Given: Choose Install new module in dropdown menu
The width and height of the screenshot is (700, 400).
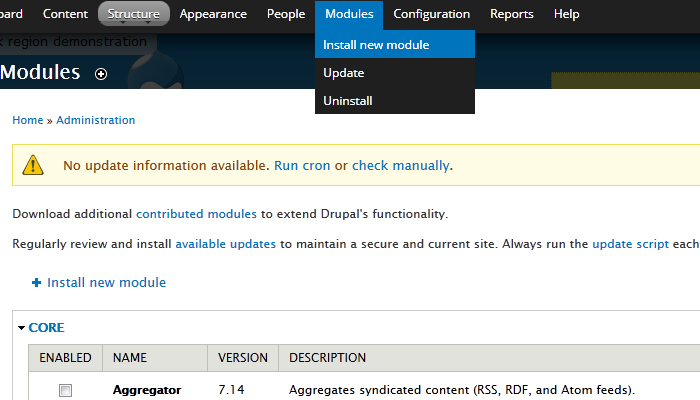Looking at the screenshot, I should click(x=395, y=44).
